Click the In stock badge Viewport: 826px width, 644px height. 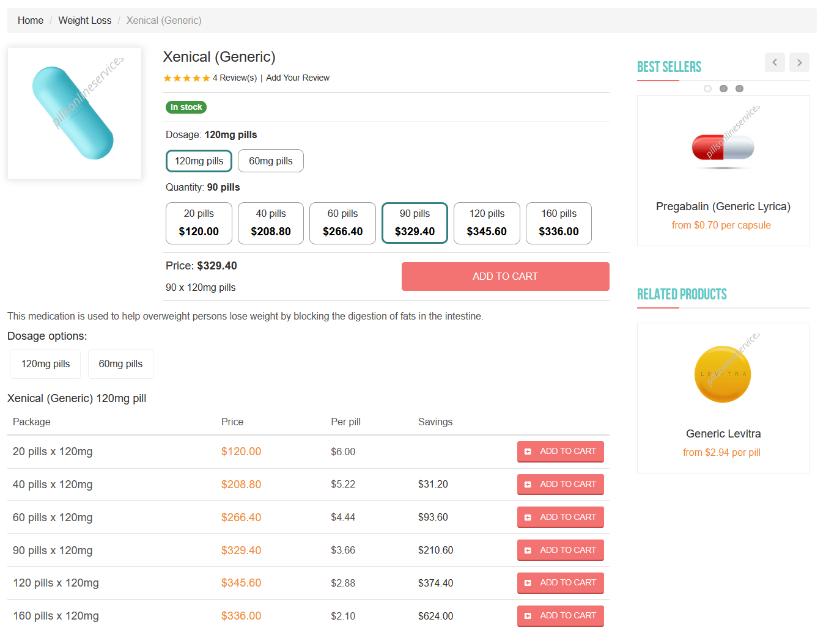click(x=186, y=107)
